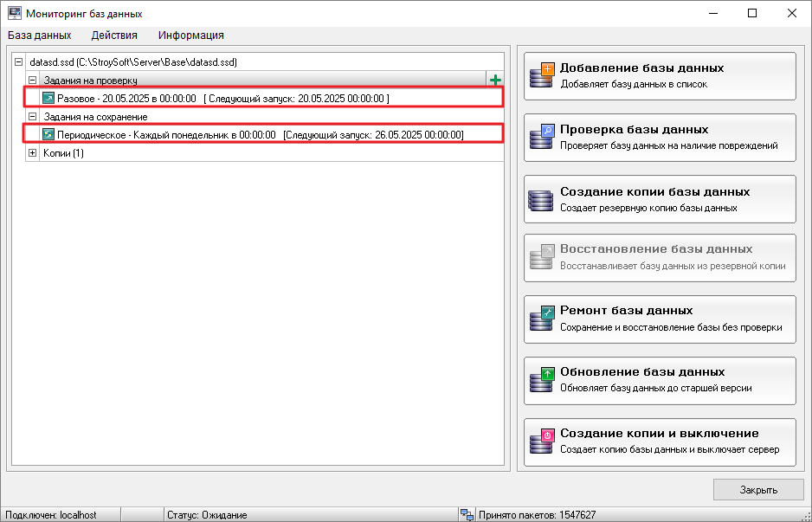Click the Периодическое task schedule icon
This screenshot has width=812, height=522.
[48, 135]
